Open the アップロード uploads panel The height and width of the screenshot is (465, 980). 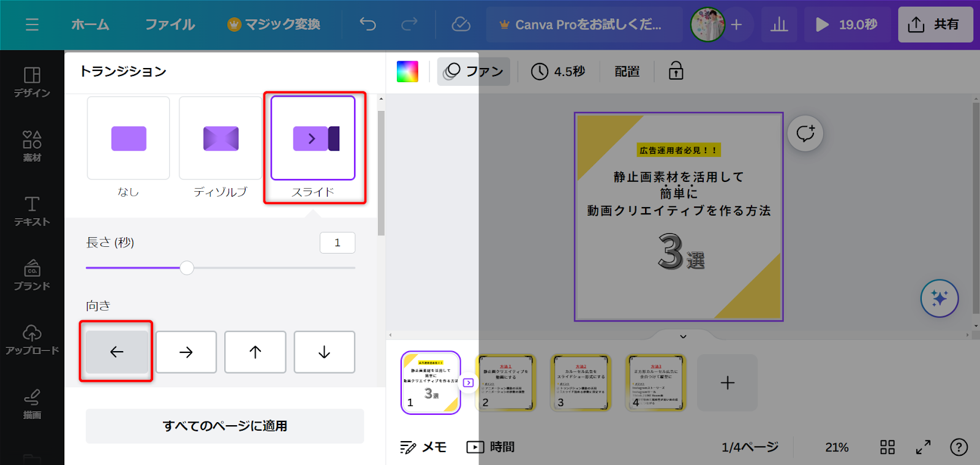tap(32, 339)
